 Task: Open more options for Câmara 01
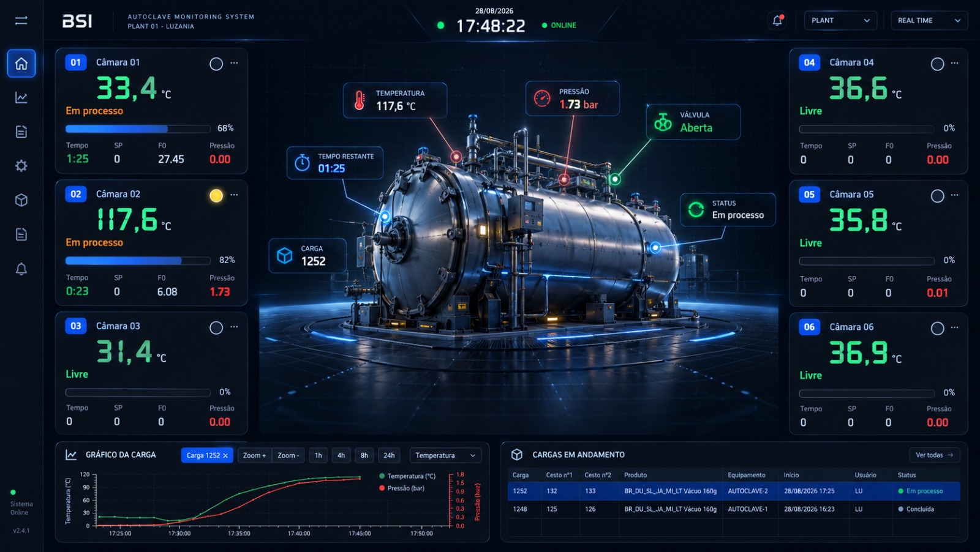click(234, 63)
